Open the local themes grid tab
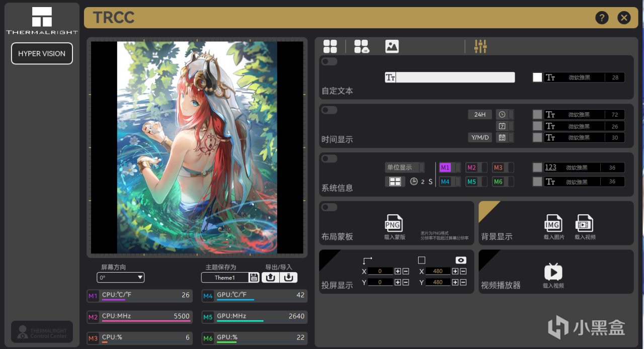The height and width of the screenshot is (349, 644). tap(330, 46)
